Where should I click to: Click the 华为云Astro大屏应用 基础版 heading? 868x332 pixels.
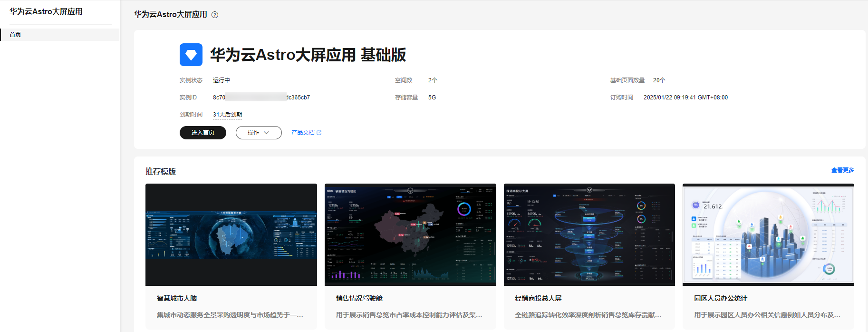coord(308,55)
